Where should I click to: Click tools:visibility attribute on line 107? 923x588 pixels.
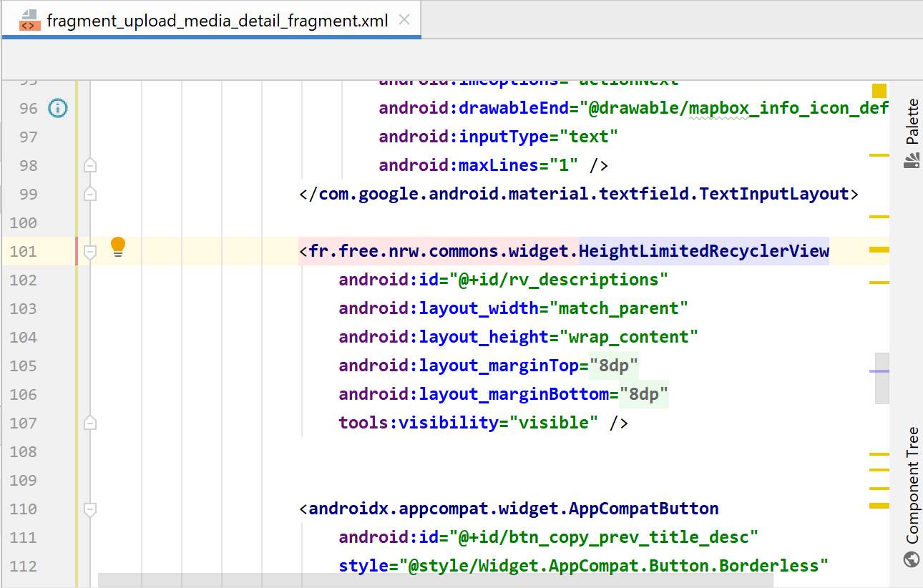pyautogui.click(x=419, y=423)
